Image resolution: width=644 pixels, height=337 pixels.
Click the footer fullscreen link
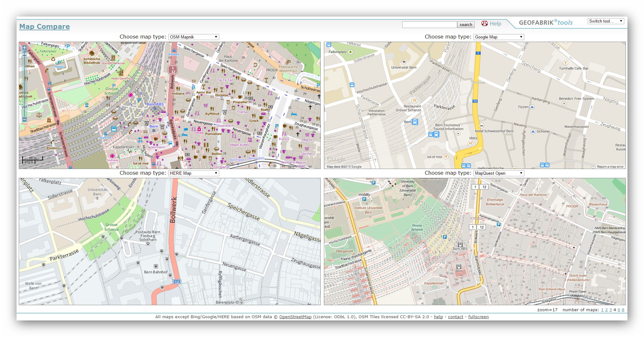(x=478, y=317)
